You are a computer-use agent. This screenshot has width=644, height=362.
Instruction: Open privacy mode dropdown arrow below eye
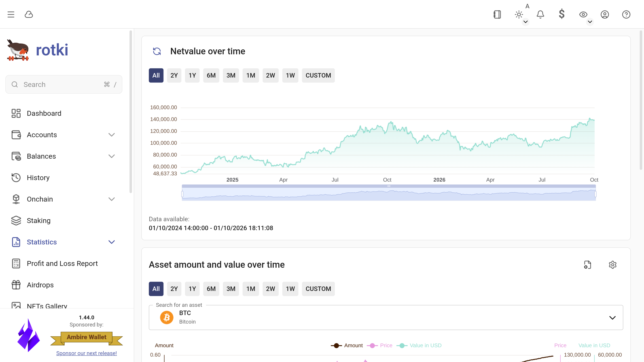590,22
